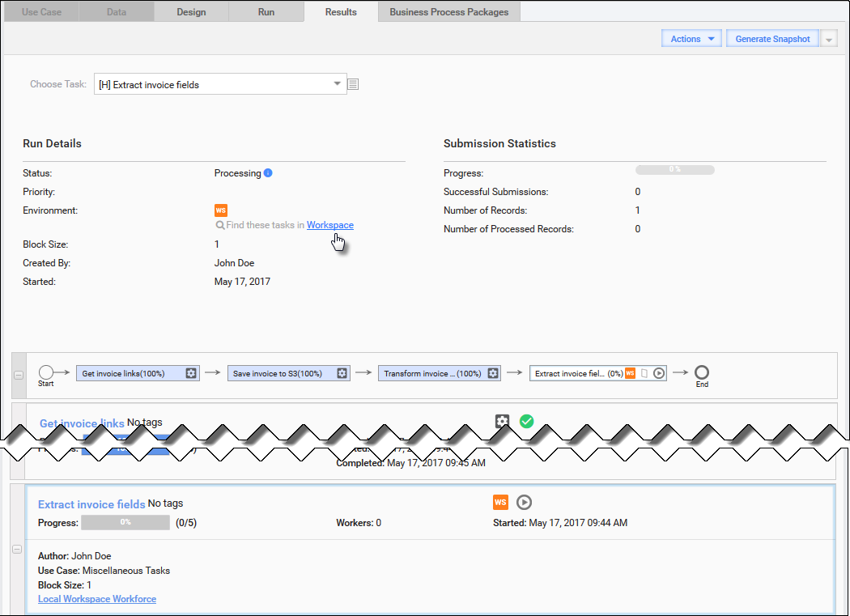
Task: Click the gear icon on Get invoice links step
Action: click(x=191, y=373)
